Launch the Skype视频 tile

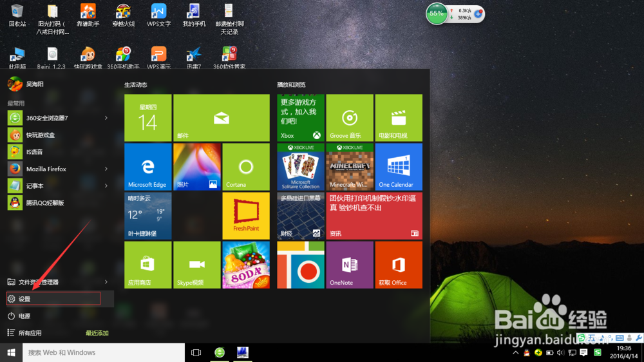pyautogui.click(x=196, y=265)
